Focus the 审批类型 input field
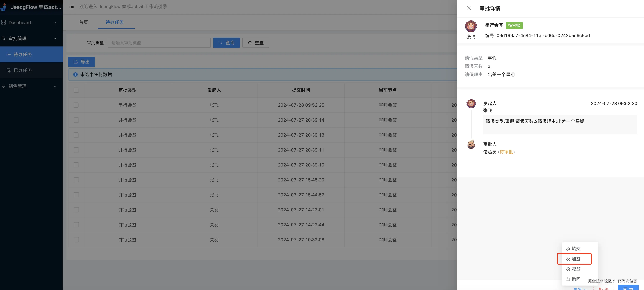 click(x=159, y=43)
